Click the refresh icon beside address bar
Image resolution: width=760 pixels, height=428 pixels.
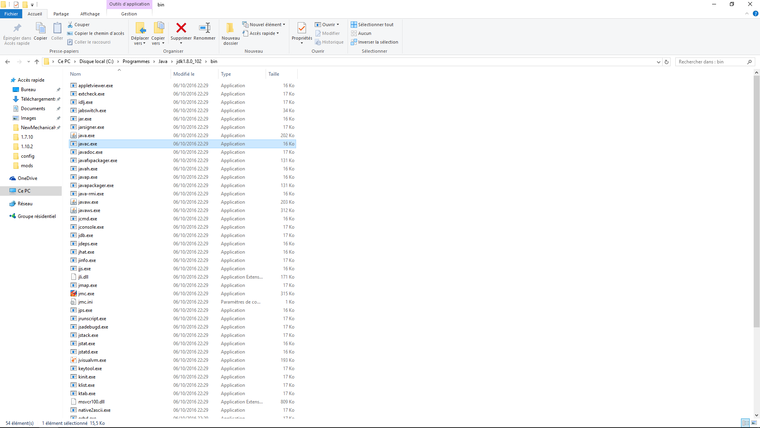click(666, 62)
